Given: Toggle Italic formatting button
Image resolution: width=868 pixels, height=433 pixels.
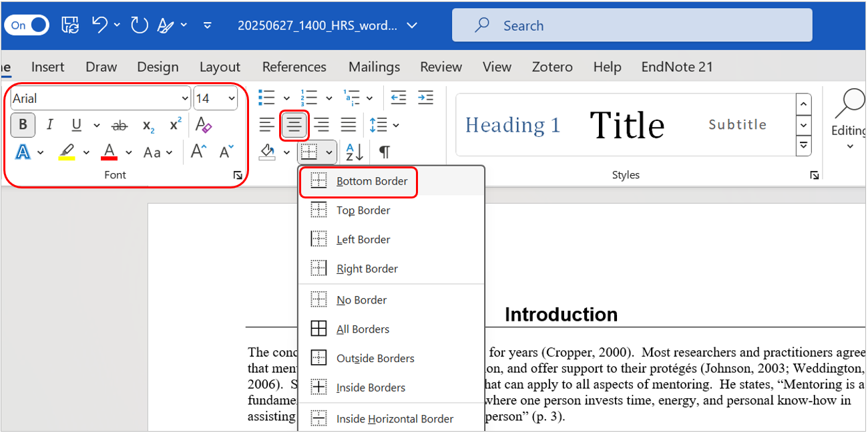Looking at the screenshot, I should coord(49,125).
